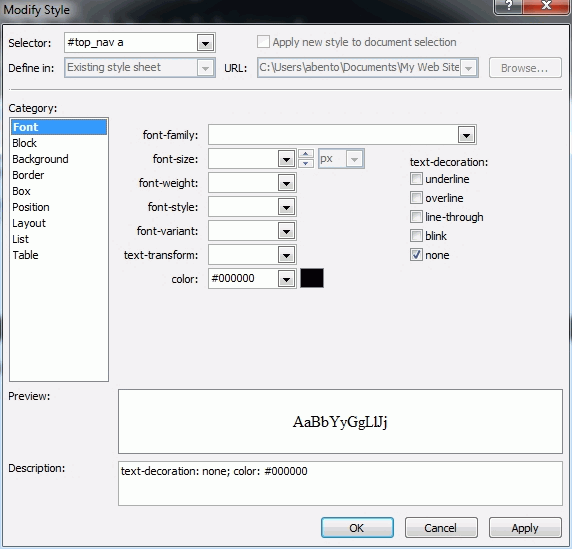This screenshot has width=572, height=549.
Task: Decrease font-size with the down spinner arrow
Action: coord(306,163)
